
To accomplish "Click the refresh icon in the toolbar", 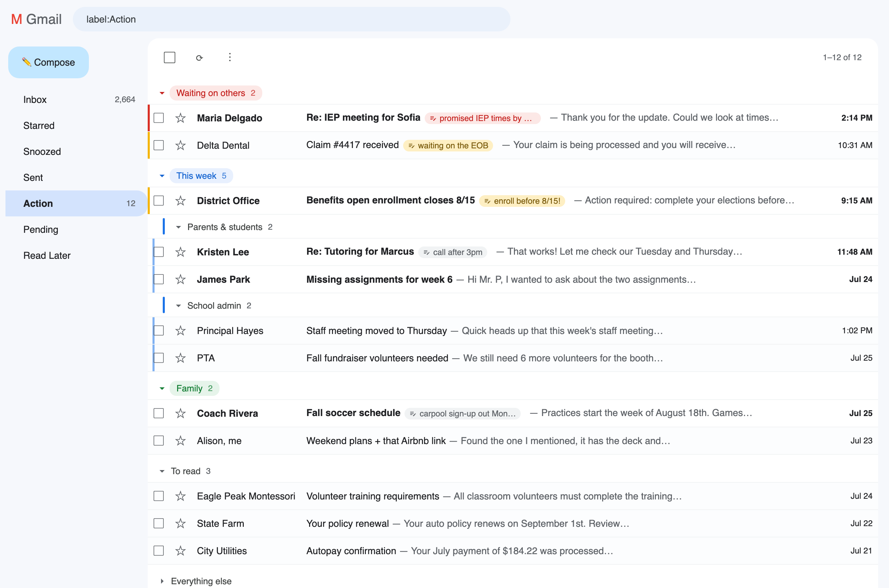I will [200, 58].
